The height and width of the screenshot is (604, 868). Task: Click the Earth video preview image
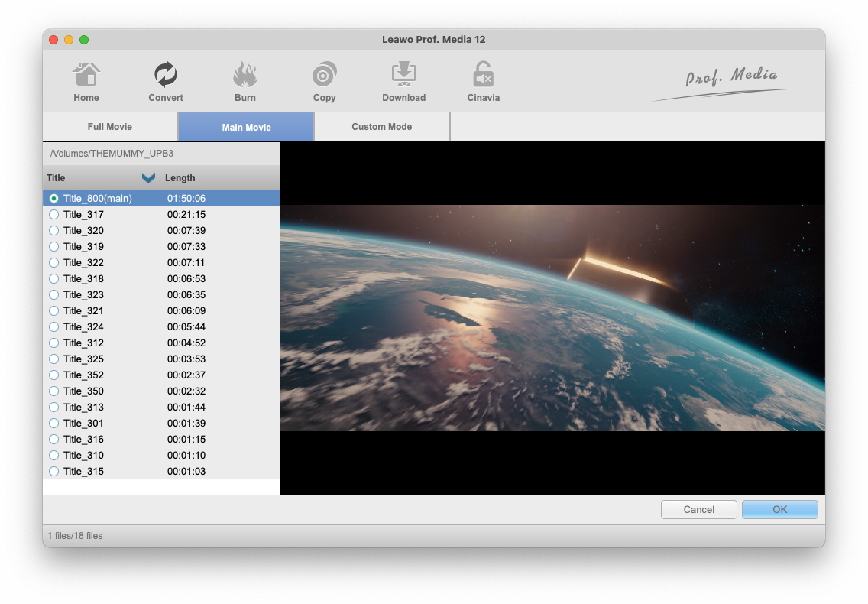[552, 318]
